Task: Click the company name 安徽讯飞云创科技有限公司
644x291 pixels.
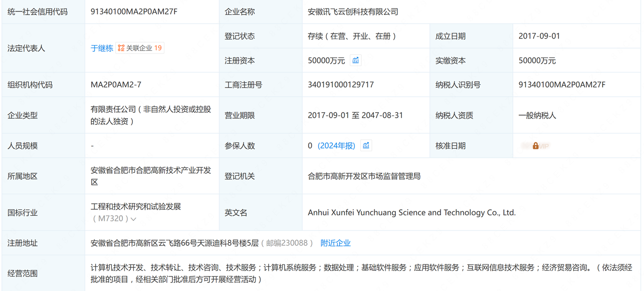Action: tap(353, 12)
